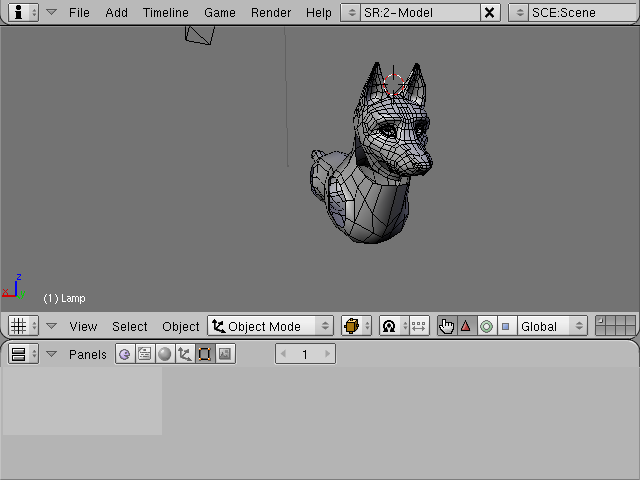This screenshot has width=640, height=480.
Task: Open the Render menu
Action: (271, 13)
